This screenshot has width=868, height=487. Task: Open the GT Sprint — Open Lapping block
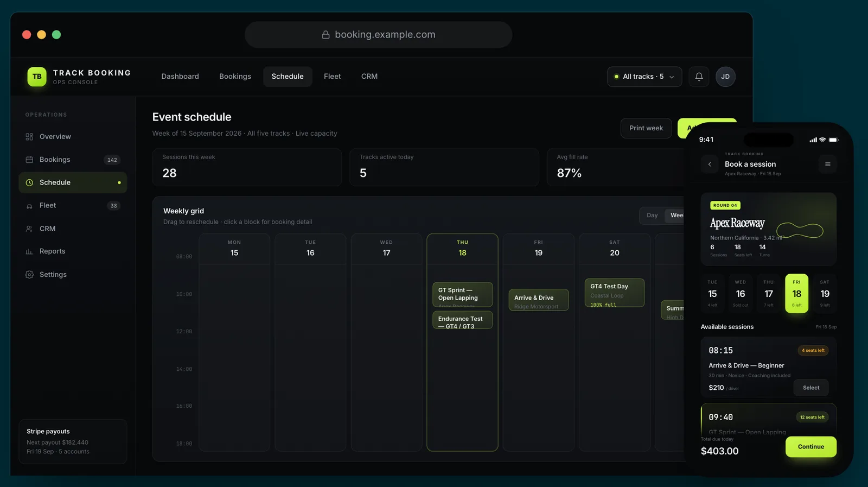(x=462, y=295)
